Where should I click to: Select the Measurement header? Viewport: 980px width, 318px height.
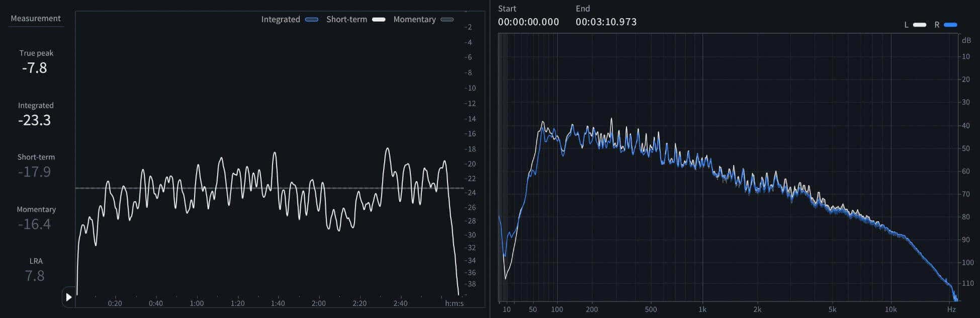[36, 18]
